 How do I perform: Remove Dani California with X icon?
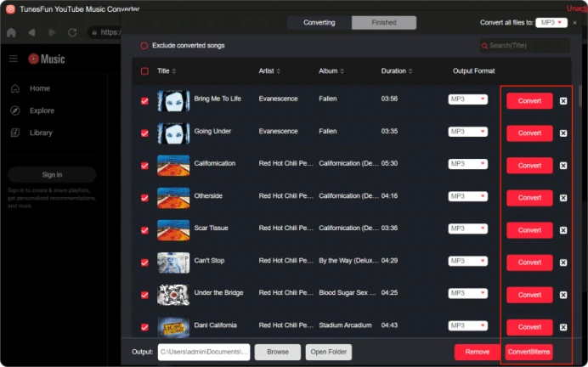(563, 327)
